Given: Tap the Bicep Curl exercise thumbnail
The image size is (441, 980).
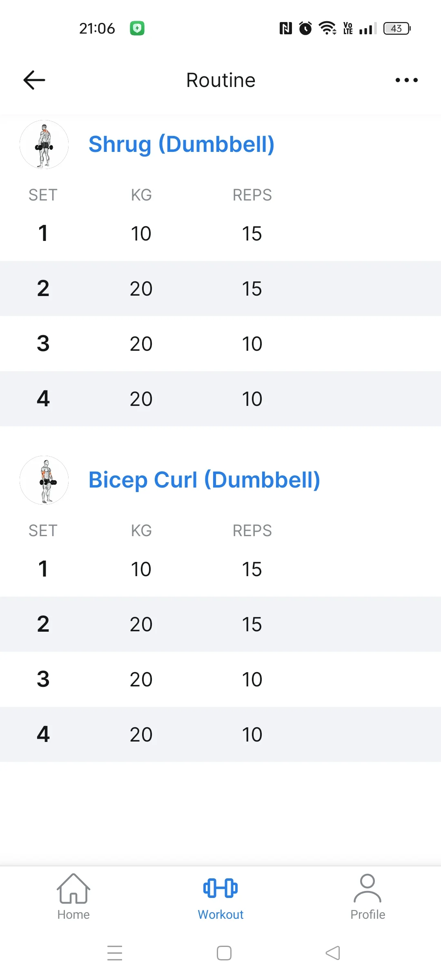Looking at the screenshot, I should tap(44, 480).
